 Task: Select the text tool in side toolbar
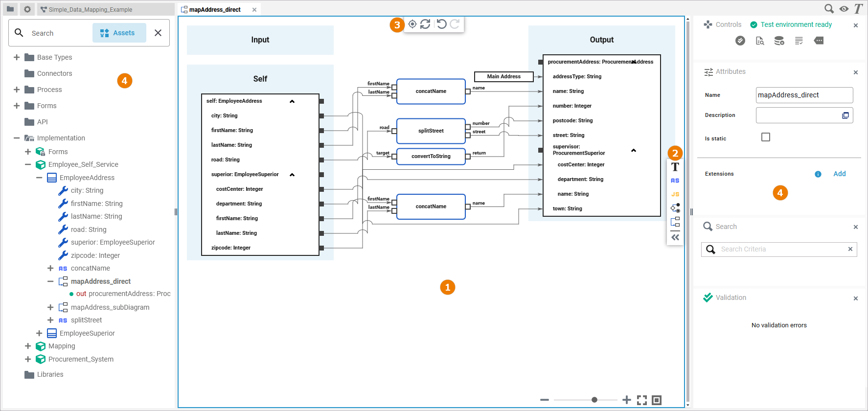[x=675, y=167]
